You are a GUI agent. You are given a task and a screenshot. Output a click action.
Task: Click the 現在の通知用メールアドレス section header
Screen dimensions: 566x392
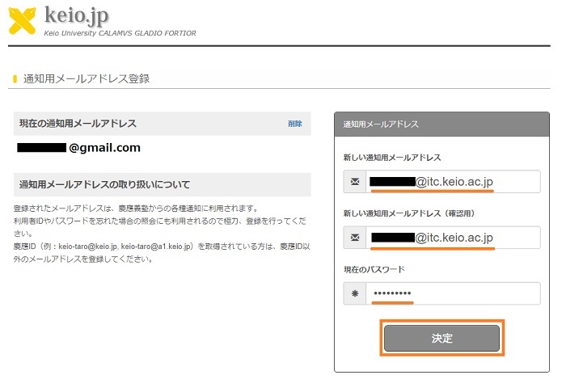pyautogui.click(x=78, y=124)
